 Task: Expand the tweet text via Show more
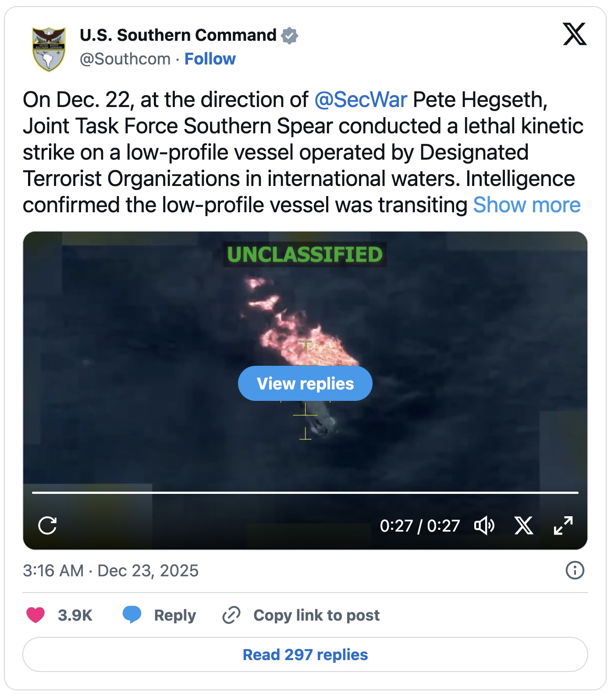526,205
